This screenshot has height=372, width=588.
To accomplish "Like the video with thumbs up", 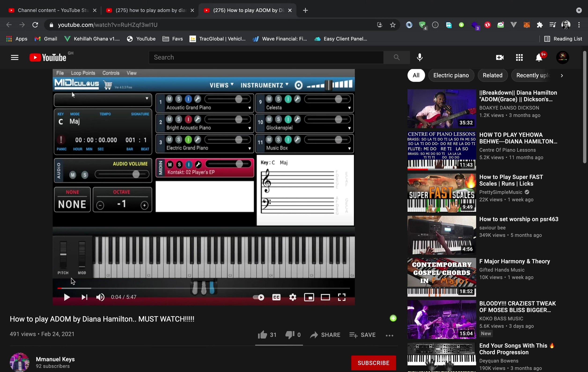I will pyautogui.click(x=267, y=335).
